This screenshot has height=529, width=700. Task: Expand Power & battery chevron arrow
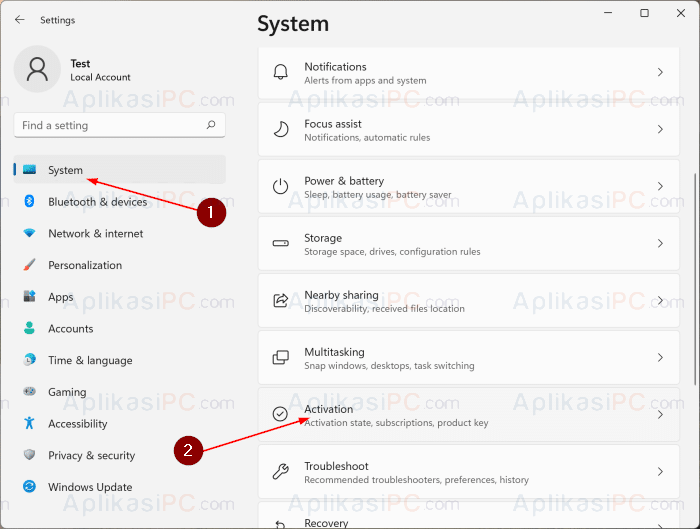(x=660, y=187)
